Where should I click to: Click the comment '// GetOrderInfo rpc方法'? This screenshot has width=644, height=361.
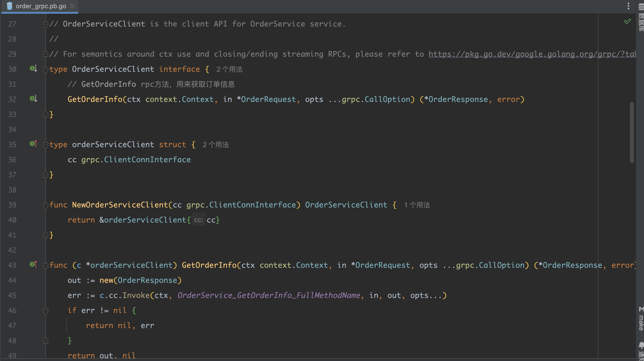point(118,84)
